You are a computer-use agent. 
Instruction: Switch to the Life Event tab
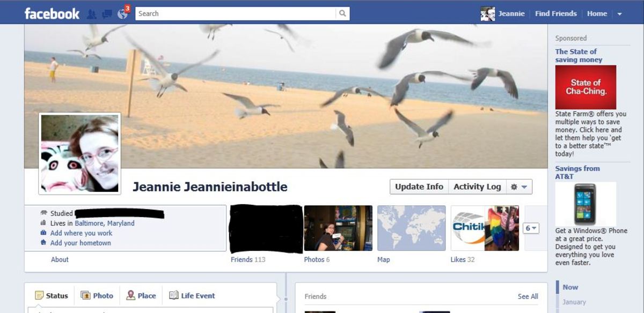192,295
